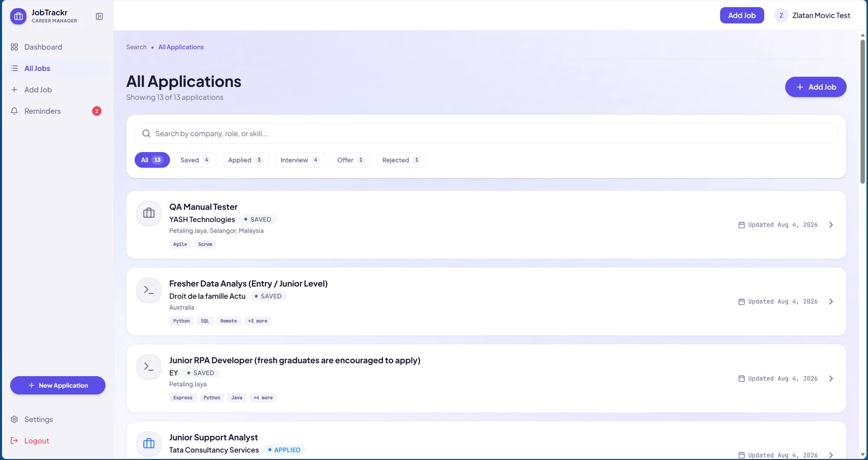Image resolution: width=868 pixels, height=460 pixels.
Task: Click the Remote skill tag
Action: (x=229, y=321)
